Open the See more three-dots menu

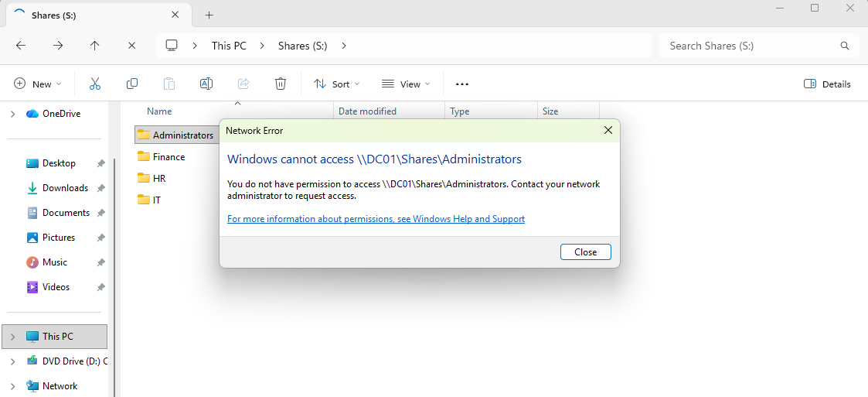pyautogui.click(x=462, y=84)
